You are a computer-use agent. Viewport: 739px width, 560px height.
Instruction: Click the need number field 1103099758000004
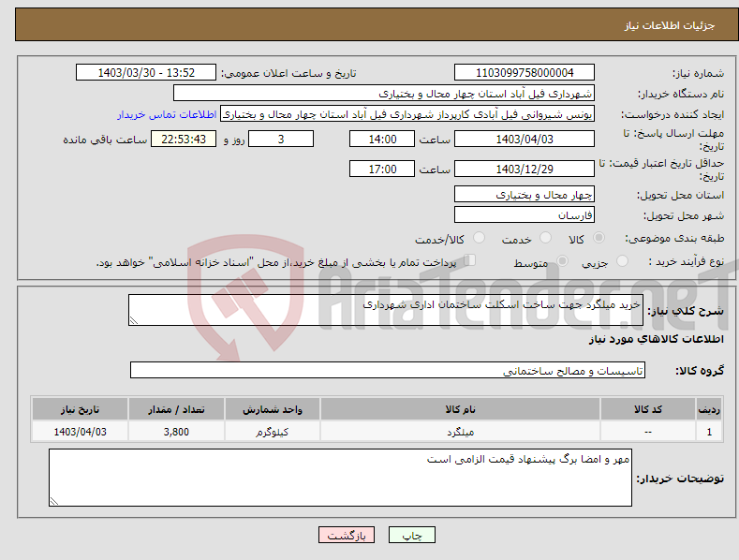coord(525,73)
